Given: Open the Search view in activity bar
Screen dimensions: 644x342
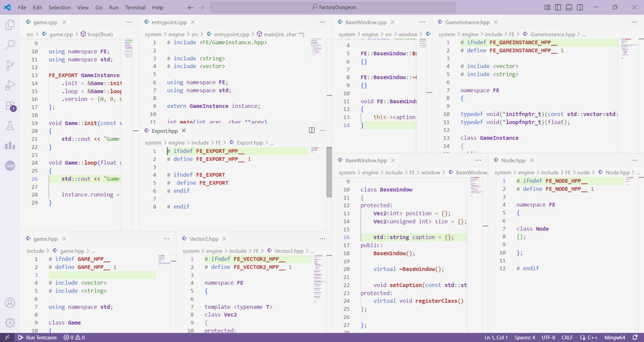Looking at the screenshot, I should coord(10,45).
